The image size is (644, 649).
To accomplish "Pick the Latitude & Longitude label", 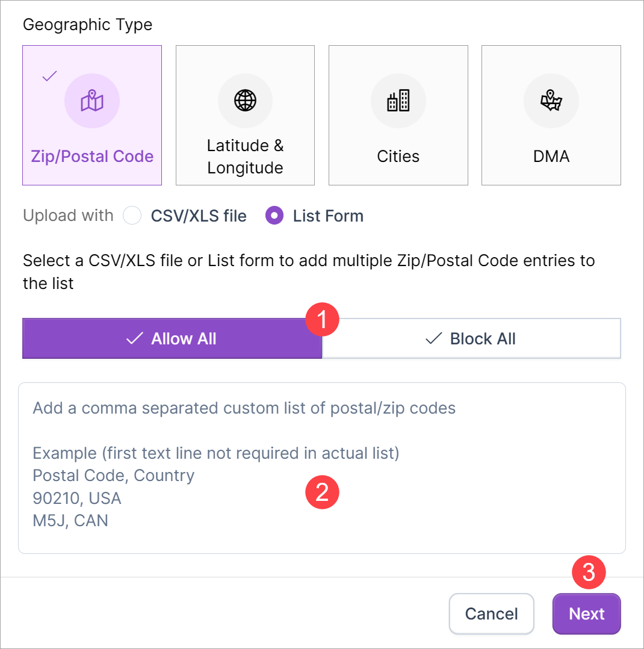I will coord(245,157).
